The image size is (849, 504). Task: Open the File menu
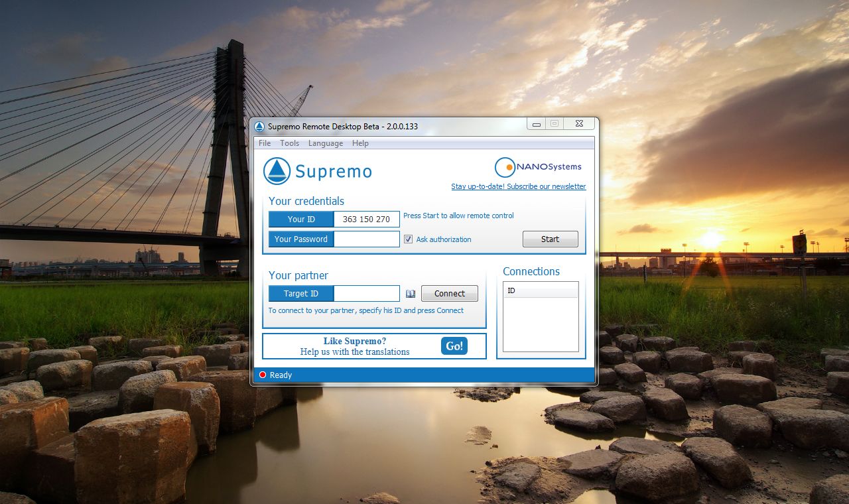265,143
